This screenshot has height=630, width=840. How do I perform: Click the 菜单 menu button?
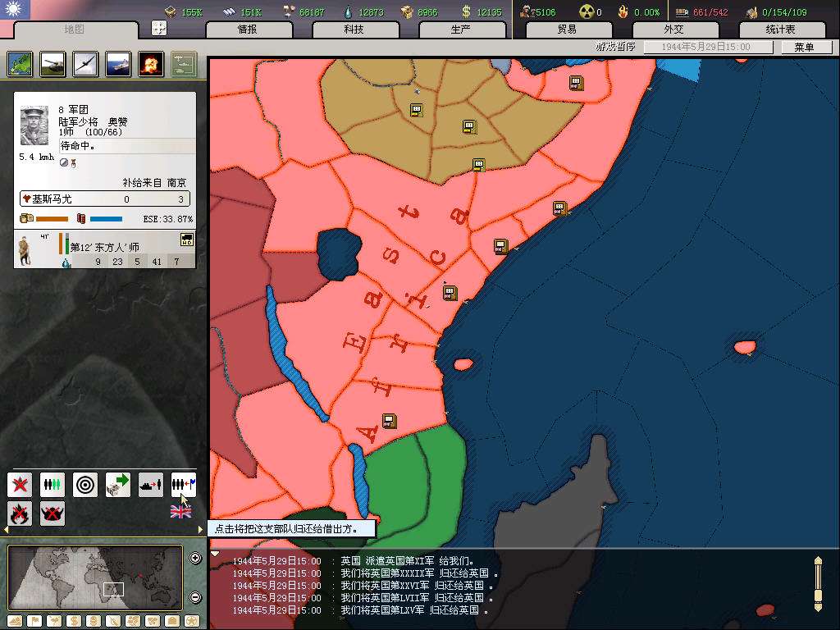[x=804, y=48]
